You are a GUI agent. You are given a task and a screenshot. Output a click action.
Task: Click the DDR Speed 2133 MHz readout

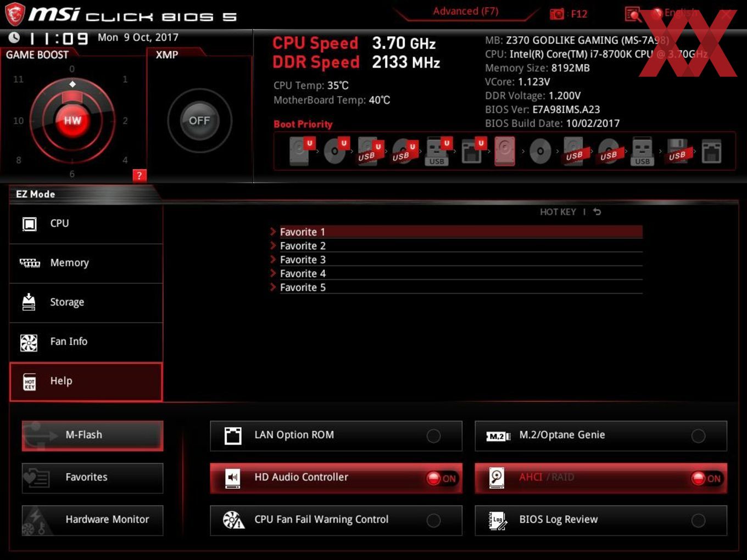[x=356, y=62]
